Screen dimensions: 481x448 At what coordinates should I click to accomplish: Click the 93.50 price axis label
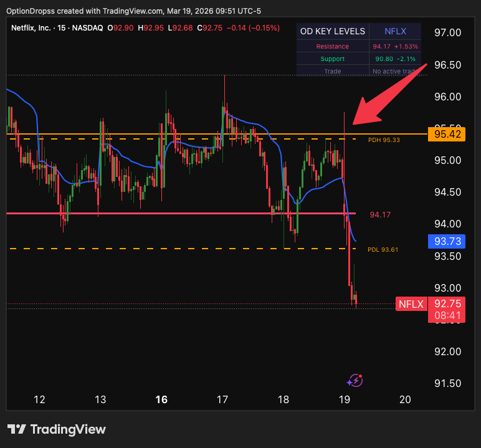pyautogui.click(x=447, y=256)
